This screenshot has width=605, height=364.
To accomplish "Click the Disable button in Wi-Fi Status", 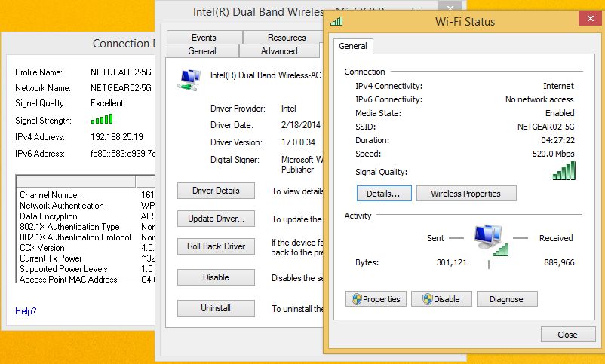I will pos(441,299).
